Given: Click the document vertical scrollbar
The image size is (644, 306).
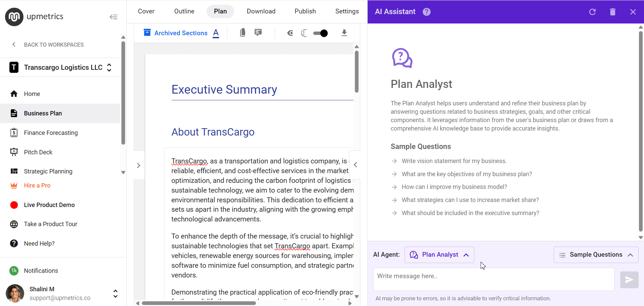Looking at the screenshot, I should 357,71.
